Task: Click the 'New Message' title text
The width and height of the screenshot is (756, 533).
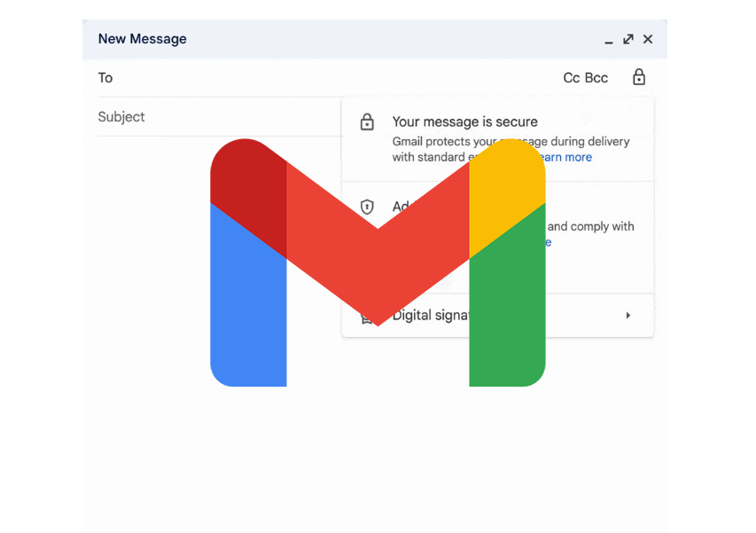Action: pos(142,39)
